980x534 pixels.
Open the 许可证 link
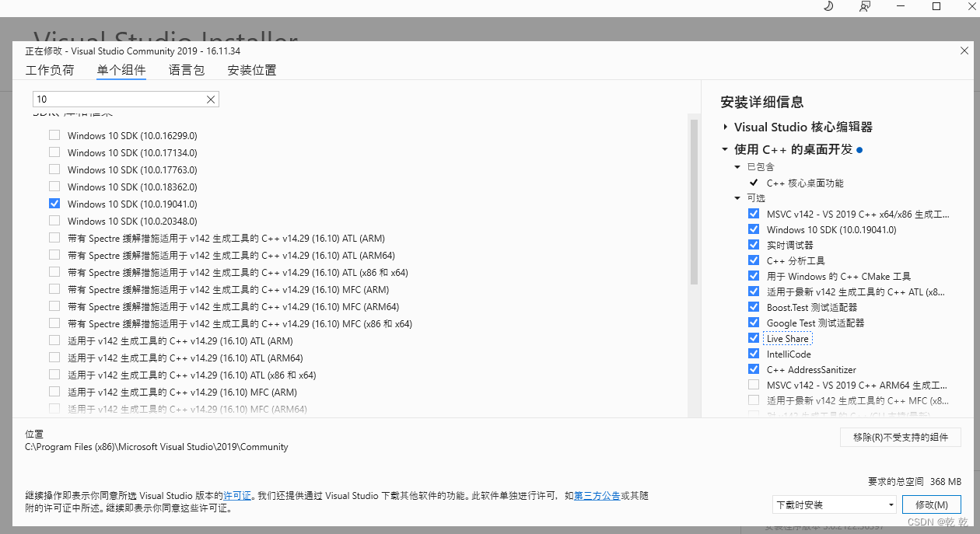coord(237,495)
